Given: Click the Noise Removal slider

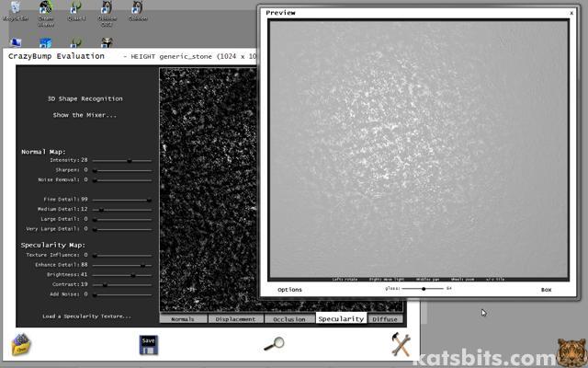Looking at the screenshot, I should [122, 180].
